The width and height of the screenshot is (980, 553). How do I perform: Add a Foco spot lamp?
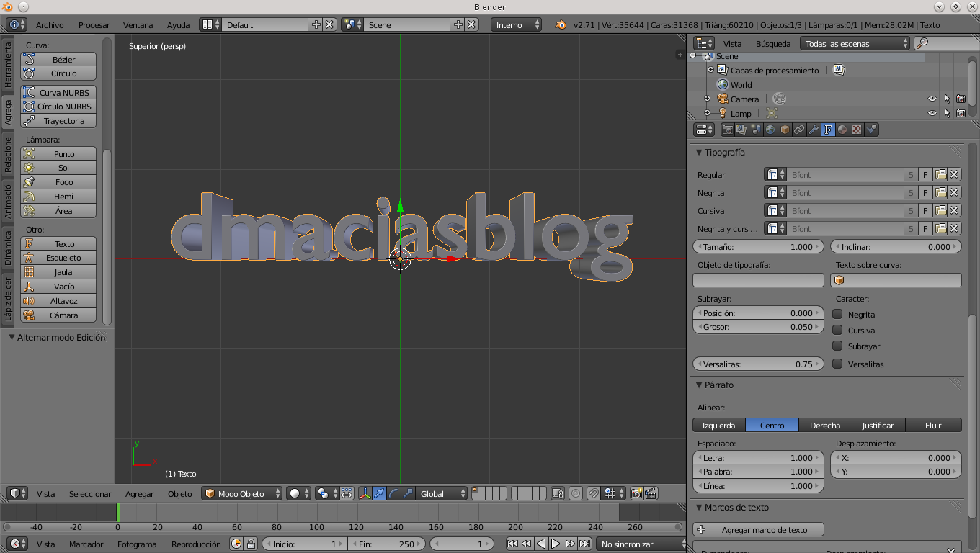58,182
